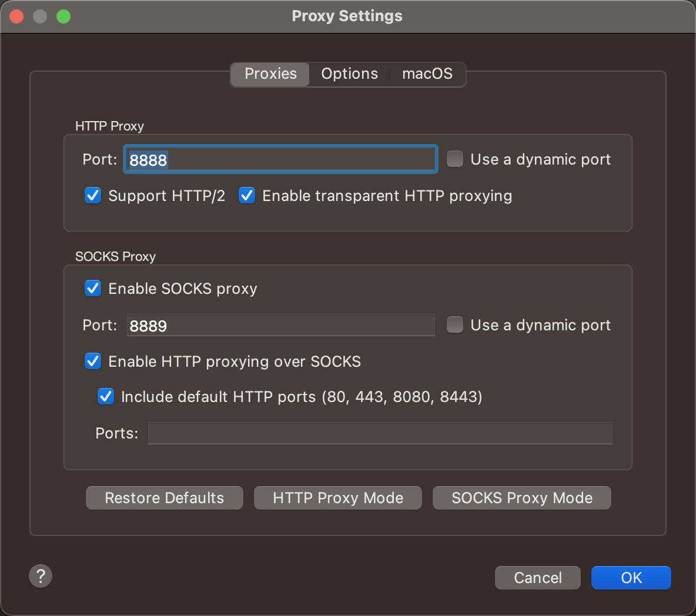Screen dimensions: 696x616
Task: Enable dynamic port for SOCKS Proxy
Action: pos(455,325)
